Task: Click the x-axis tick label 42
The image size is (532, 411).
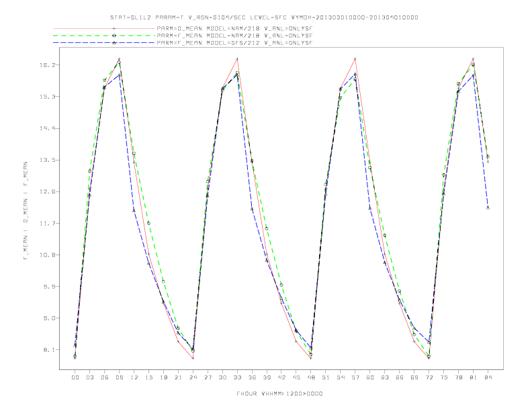Action: (281, 377)
